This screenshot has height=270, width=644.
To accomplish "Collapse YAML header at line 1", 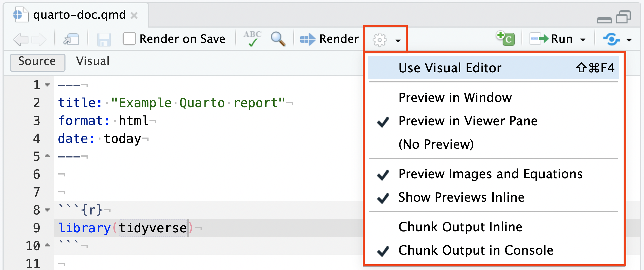I will click(x=47, y=85).
